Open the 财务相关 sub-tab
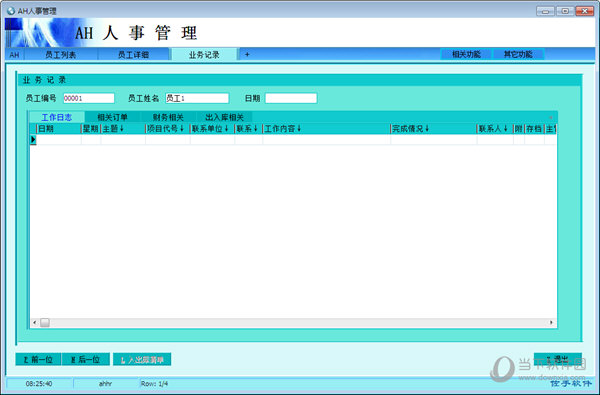Screen dimensions: 600x395 click(x=168, y=117)
